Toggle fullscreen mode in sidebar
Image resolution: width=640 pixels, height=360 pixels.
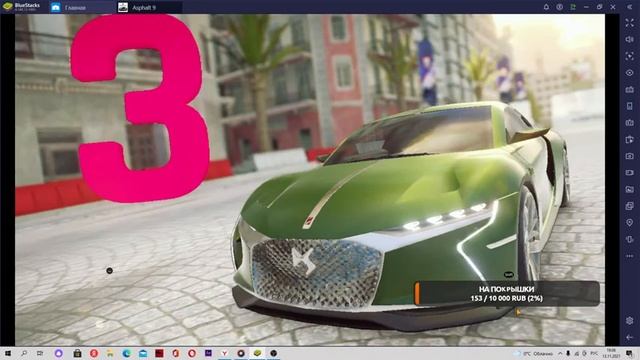point(629,23)
